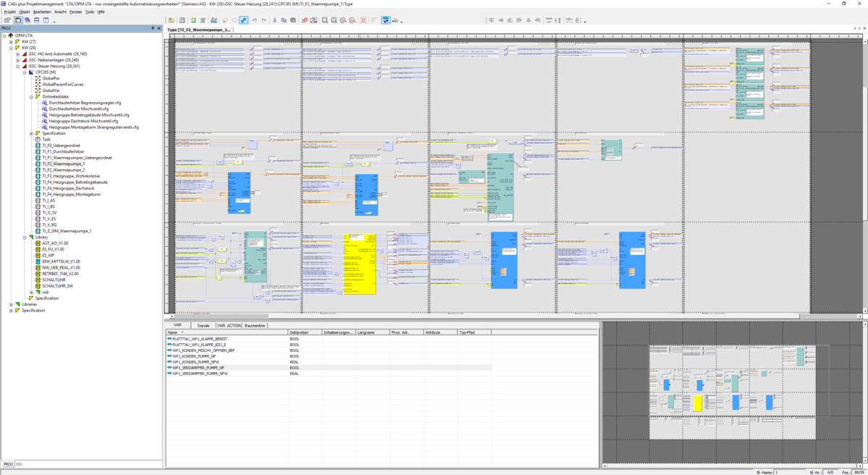Open the Bearbeiten menu

point(42,12)
